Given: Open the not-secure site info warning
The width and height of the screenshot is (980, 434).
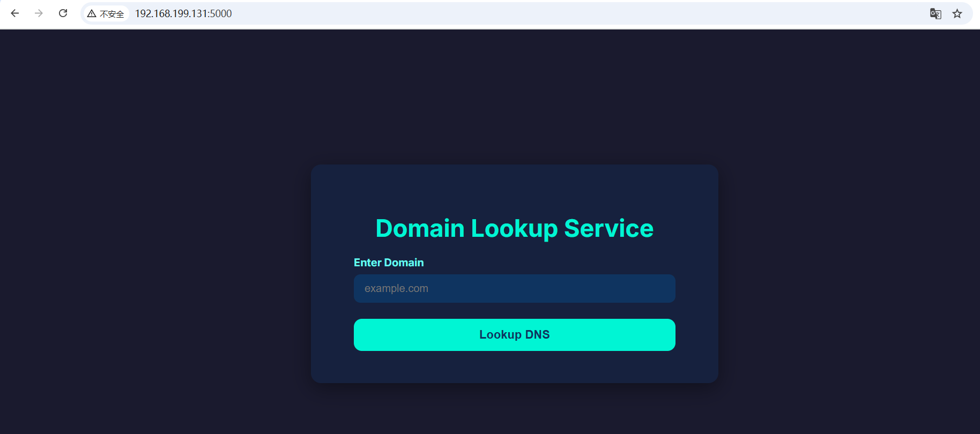Looking at the screenshot, I should [x=106, y=14].
